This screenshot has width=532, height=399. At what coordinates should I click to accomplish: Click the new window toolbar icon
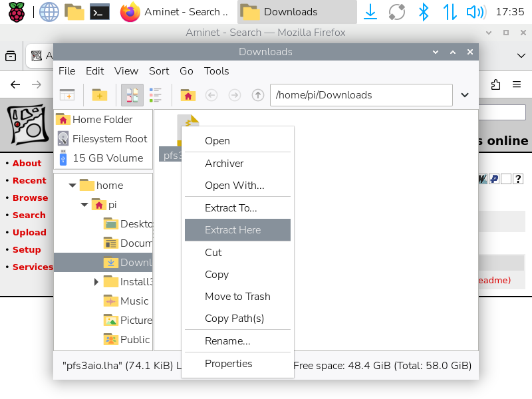click(67, 95)
